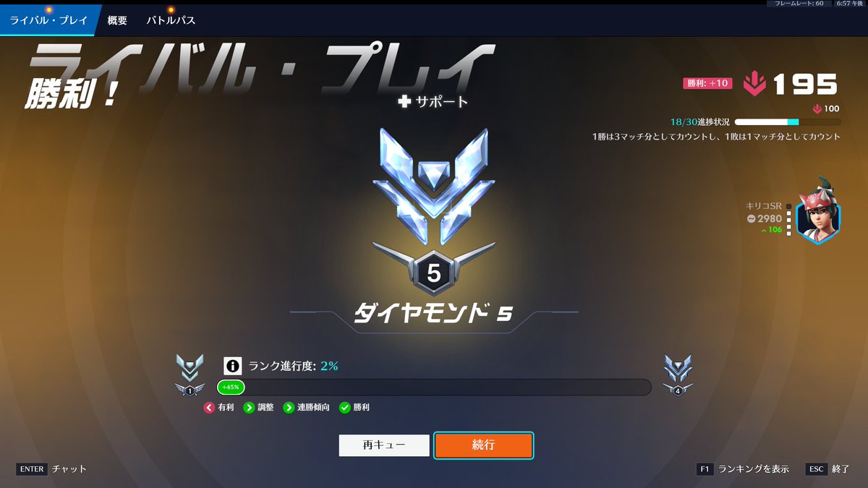This screenshot has height=488, width=868.
Task: Click the rank 5 tier badge
Action: click(x=434, y=273)
